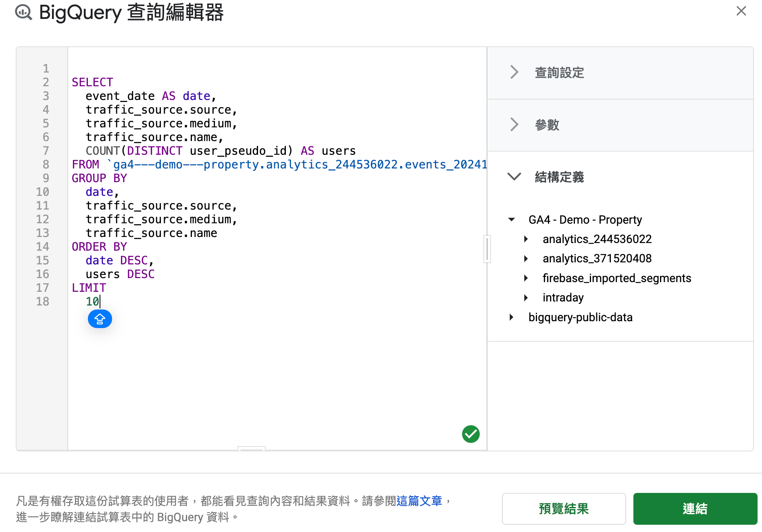Viewport: 762px width, 532px height.
Task: Click the BigQuery logo icon
Action: tap(24, 12)
